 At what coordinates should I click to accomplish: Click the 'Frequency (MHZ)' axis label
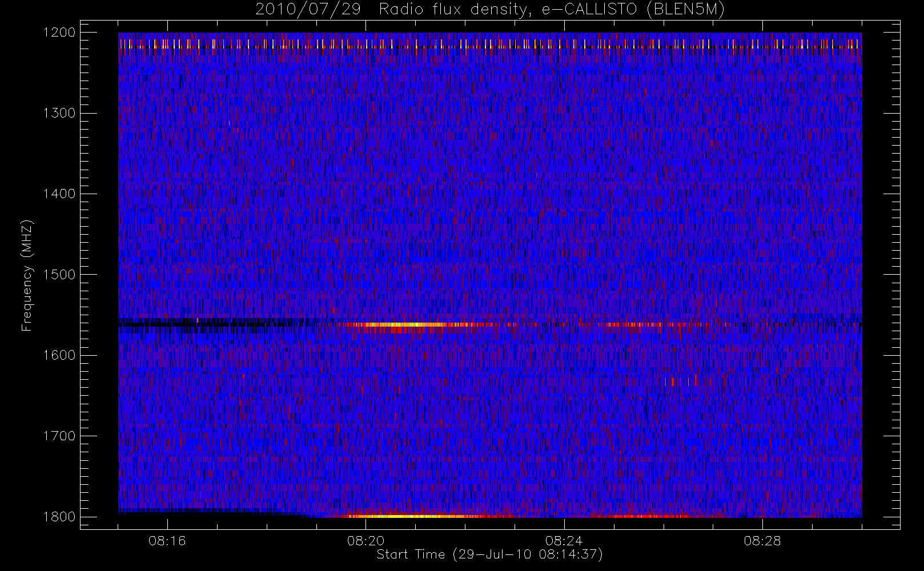[27, 275]
